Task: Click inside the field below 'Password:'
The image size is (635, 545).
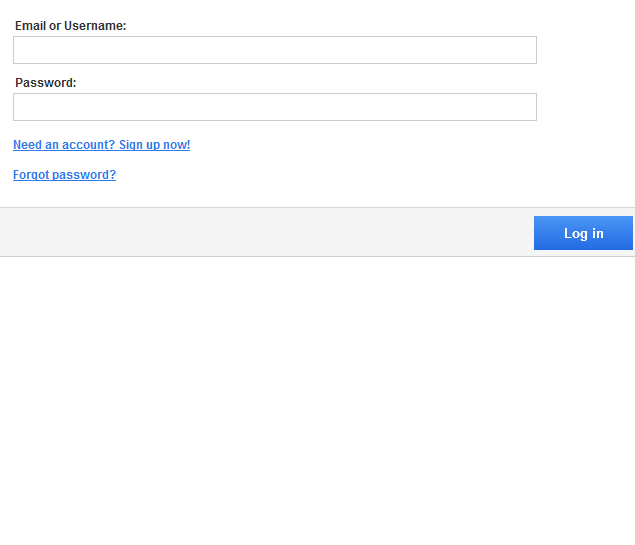Action: [x=274, y=107]
